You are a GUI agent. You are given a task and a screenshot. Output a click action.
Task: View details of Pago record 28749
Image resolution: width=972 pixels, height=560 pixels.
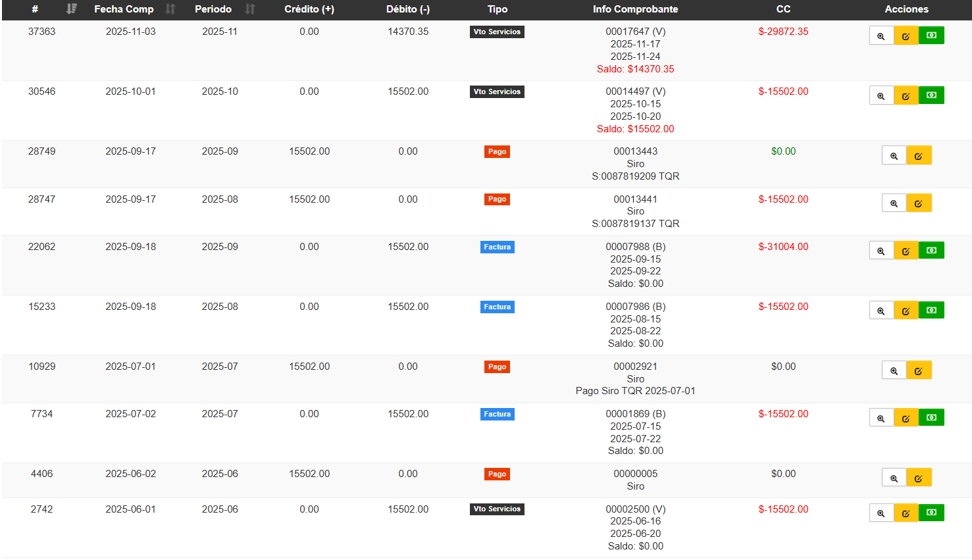pyautogui.click(x=894, y=156)
